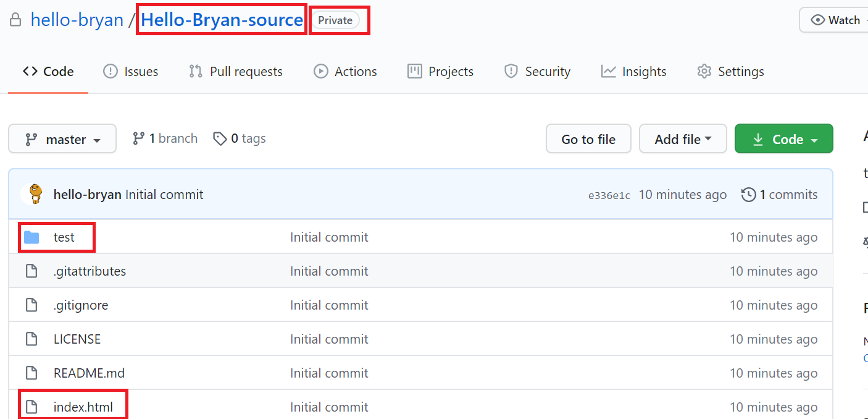
Task: Click the lock icon beside the repository name
Action: click(x=15, y=20)
